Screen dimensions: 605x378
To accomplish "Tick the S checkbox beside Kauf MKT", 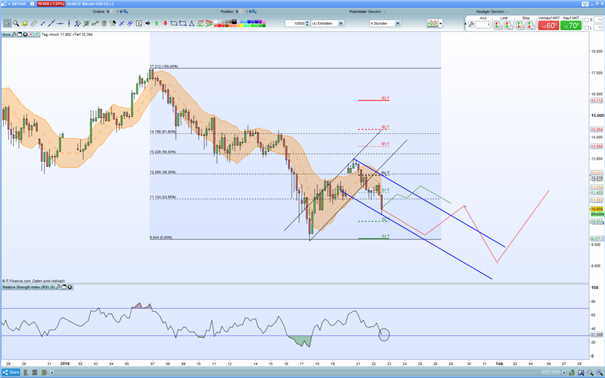I will (x=586, y=20).
